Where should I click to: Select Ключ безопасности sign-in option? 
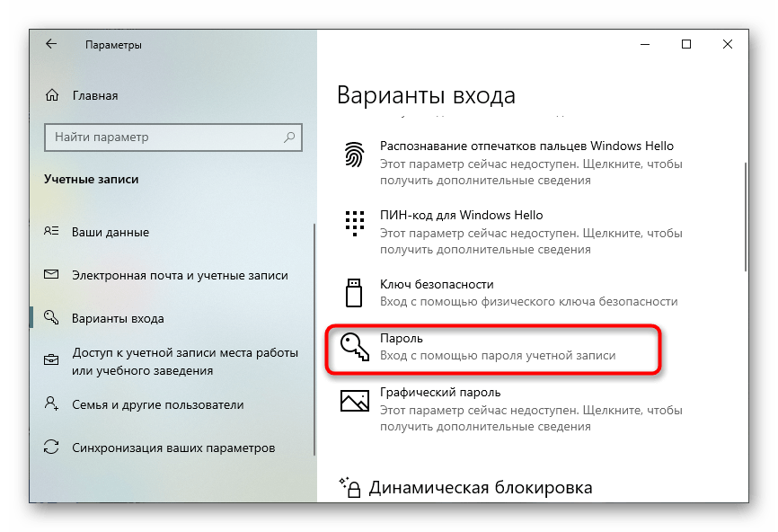tap(511, 293)
